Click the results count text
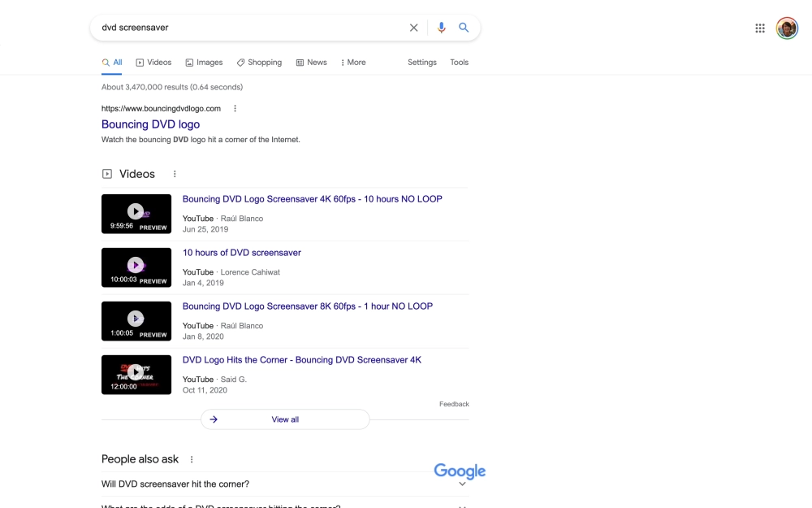The image size is (812, 508). [172, 87]
